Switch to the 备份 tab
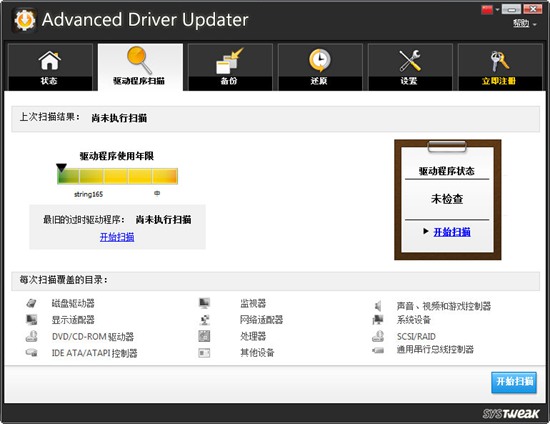This screenshot has width=550, height=424. (230, 67)
